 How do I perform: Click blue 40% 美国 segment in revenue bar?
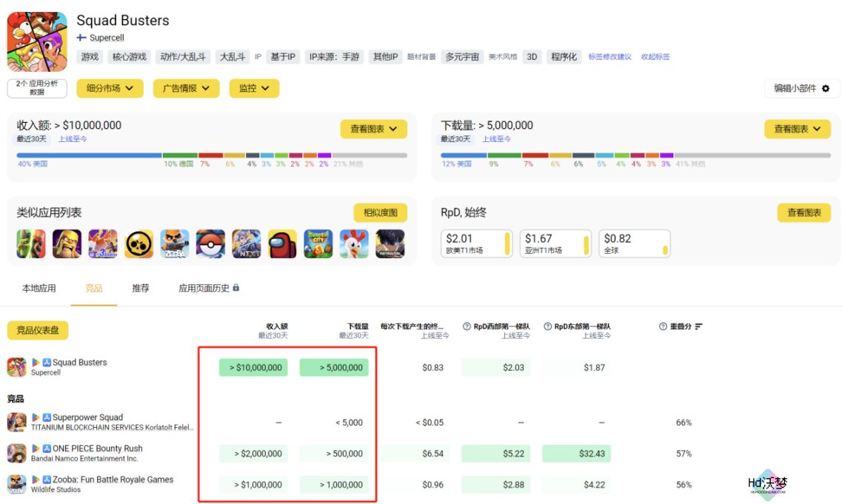pyautogui.click(x=89, y=155)
